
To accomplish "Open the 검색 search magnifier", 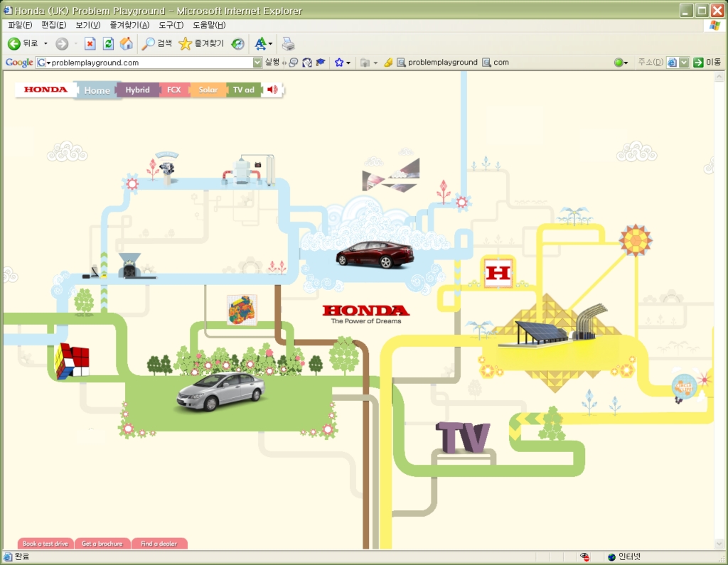I will [x=156, y=43].
